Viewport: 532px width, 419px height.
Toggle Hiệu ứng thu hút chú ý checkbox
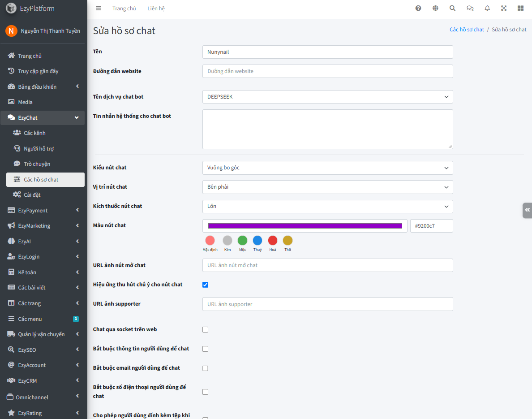coord(205,285)
